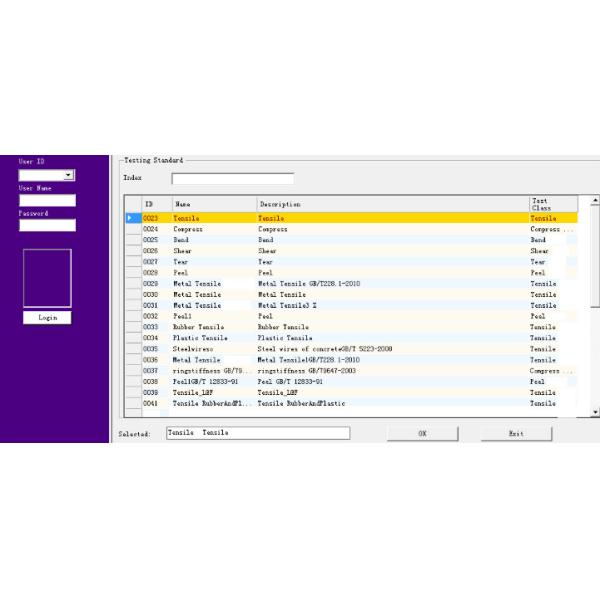This screenshot has height=600, width=600.
Task: Click the Test Class column header
Action: pyautogui.click(x=552, y=204)
